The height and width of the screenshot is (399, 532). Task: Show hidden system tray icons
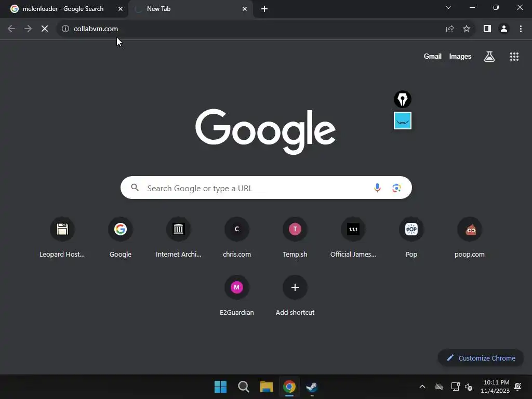coord(422,387)
